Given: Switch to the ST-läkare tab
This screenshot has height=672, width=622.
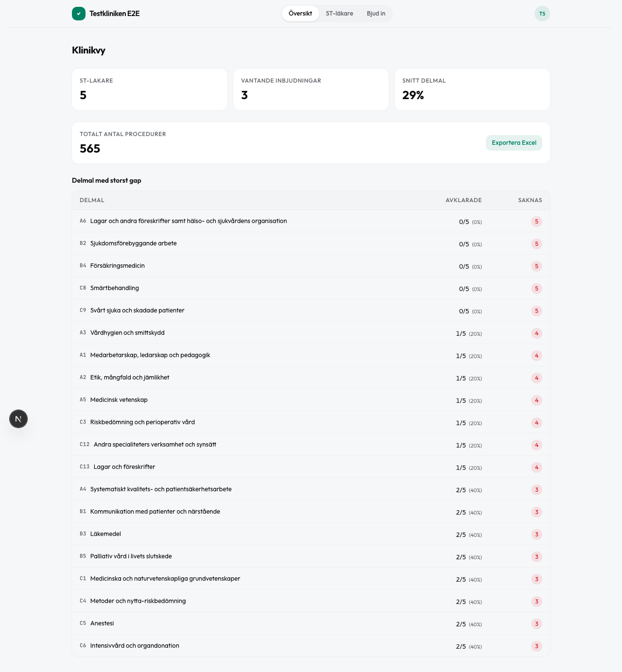Looking at the screenshot, I should coord(339,14).
